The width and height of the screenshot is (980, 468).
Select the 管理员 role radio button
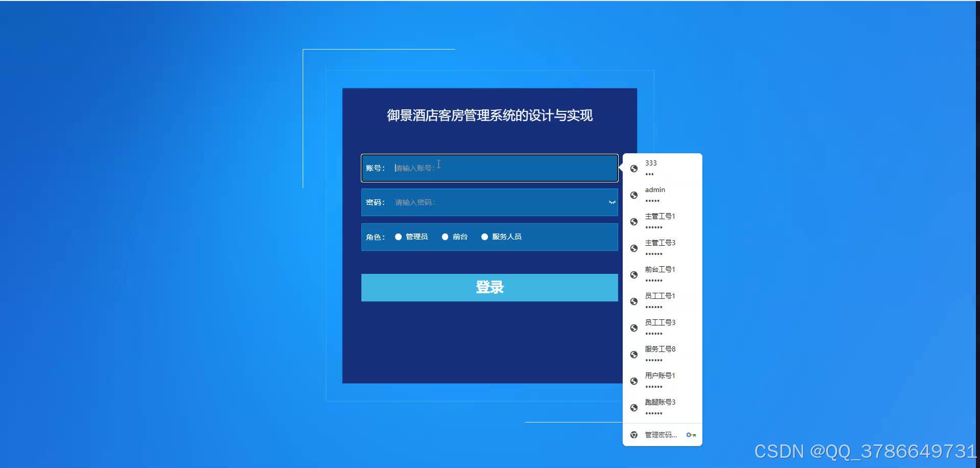[398, 237]
